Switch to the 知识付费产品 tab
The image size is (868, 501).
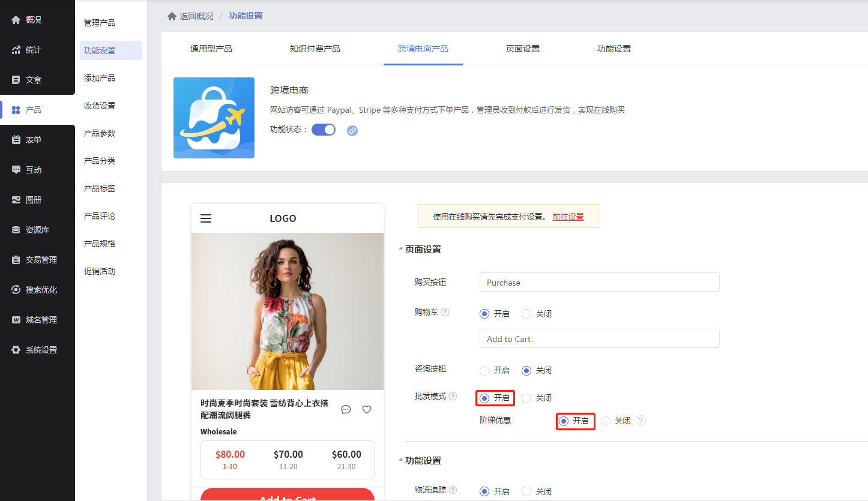(315, 49)
